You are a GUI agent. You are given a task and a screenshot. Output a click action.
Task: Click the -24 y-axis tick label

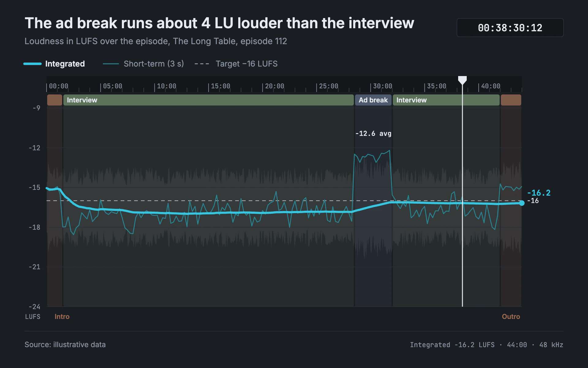click(x=35, y=307)
